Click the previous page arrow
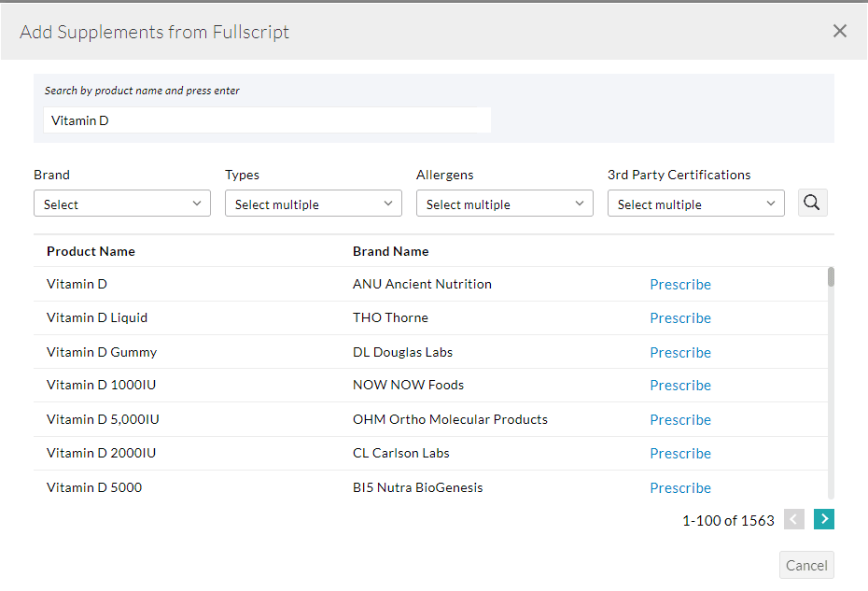The width and height of the screenshot is (868, 591). [x=793, y=519]
